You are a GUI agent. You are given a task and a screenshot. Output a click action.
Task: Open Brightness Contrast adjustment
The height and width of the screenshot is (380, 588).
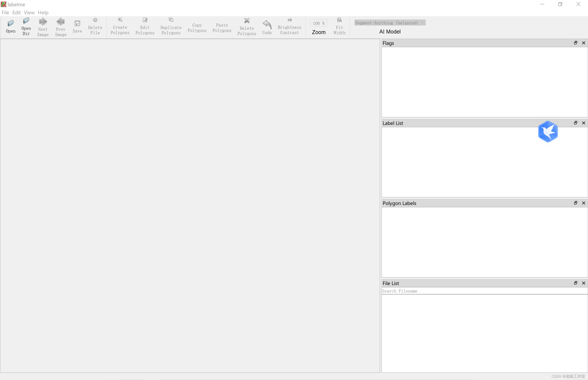(289, 20)
